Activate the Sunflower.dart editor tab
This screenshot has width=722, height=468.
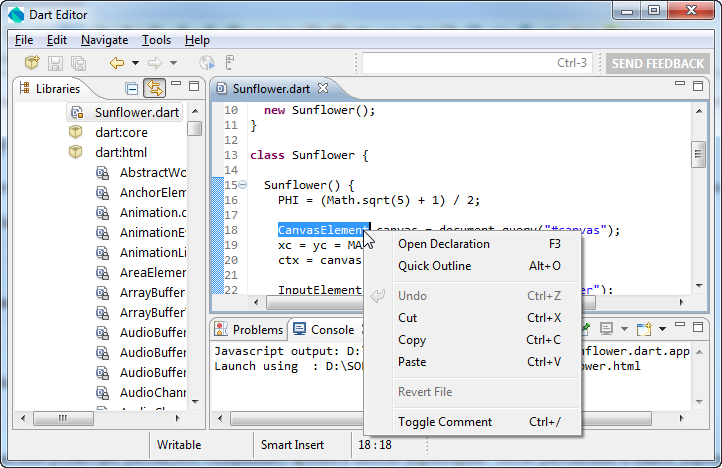pyautogui.click(x=271, y=88)
